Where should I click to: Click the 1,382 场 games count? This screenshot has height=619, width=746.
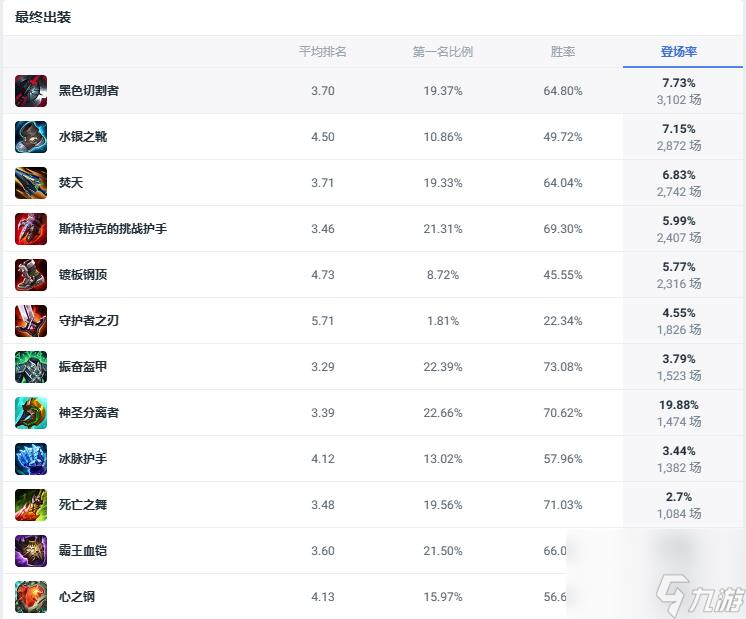point(679,468)
